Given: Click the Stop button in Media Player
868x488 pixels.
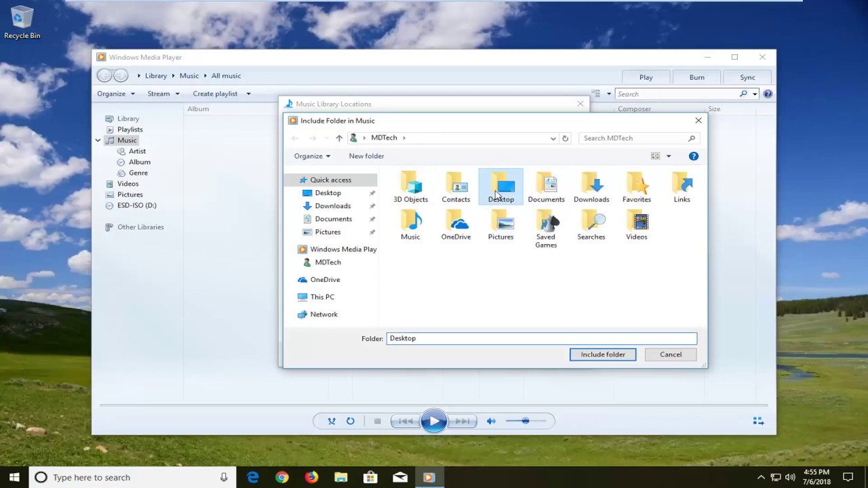Looking at the screenshot, I should (x=378, y=421).
